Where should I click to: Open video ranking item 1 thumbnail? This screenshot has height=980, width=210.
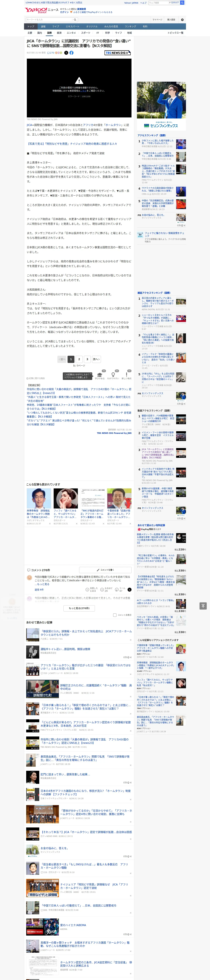coord(181,419)
